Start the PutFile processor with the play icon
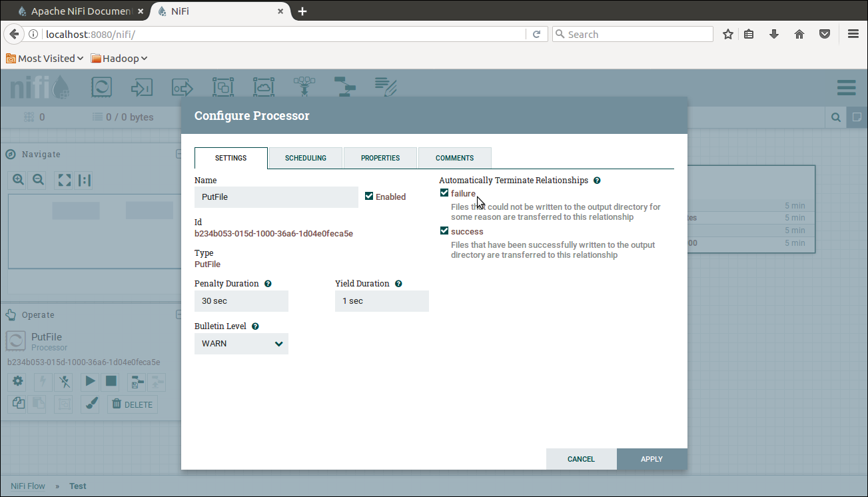The height and width of the screenshot is (497, 868). coord(89,381)
